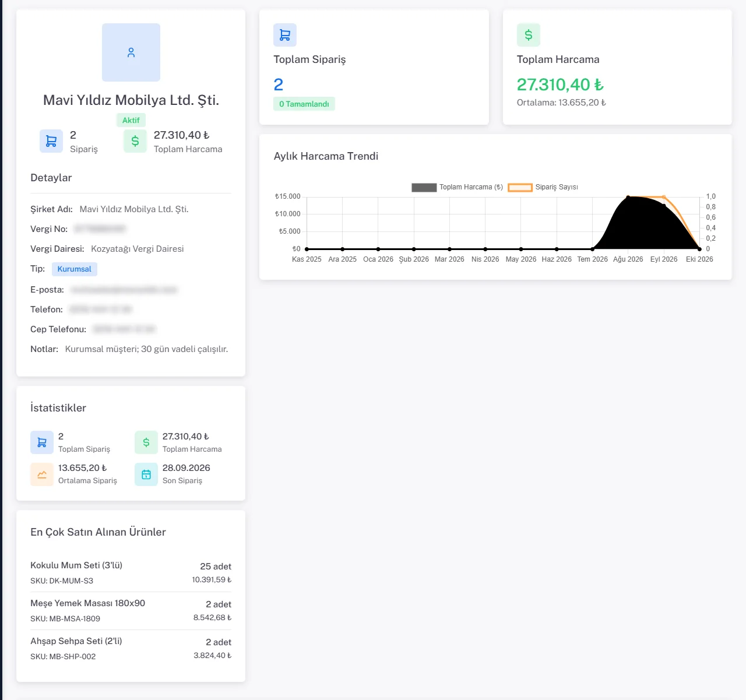Viewport: 746px width, 700px height.
Task: Click the Kas 2025 axis label
Action: click(307, 259)
